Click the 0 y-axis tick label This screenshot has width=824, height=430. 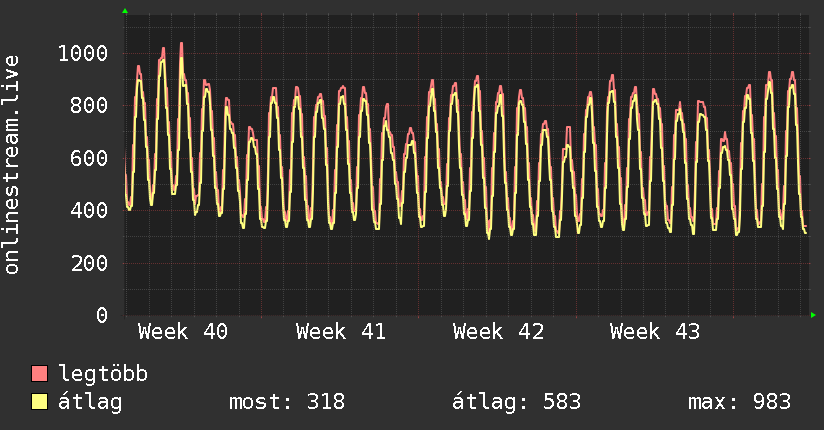(102, 315)
